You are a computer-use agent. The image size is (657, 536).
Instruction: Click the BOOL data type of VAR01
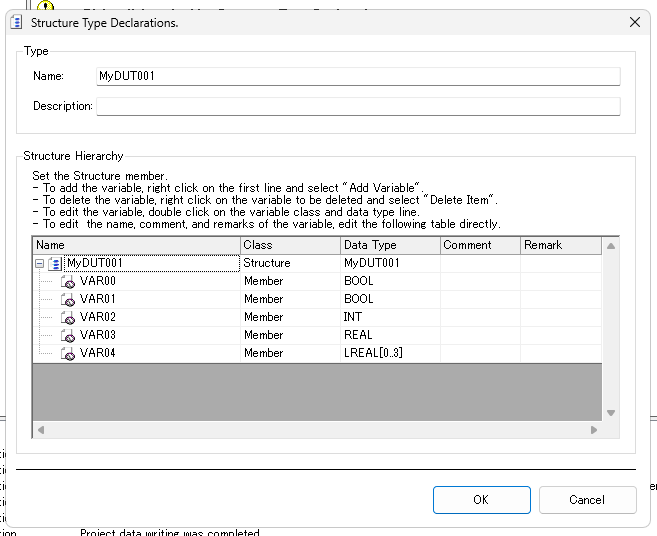[391, 299]
